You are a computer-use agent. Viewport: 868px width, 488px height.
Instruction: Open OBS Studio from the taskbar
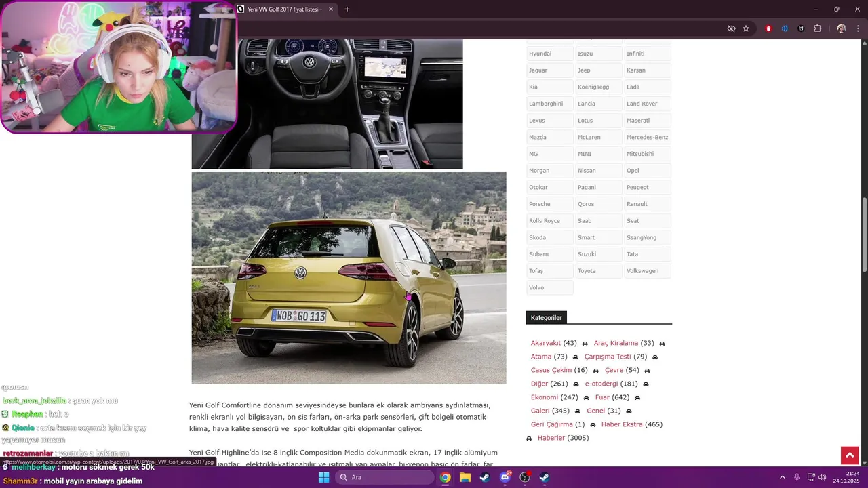point(525,477)
